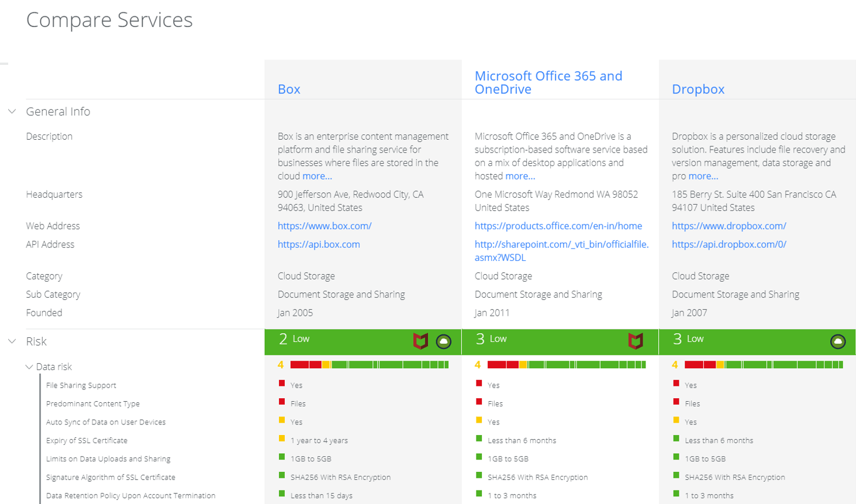This screenshot has height=504, width=856.
Task: Click the 'Compare Services' page heading
Action: click(109, 20)
